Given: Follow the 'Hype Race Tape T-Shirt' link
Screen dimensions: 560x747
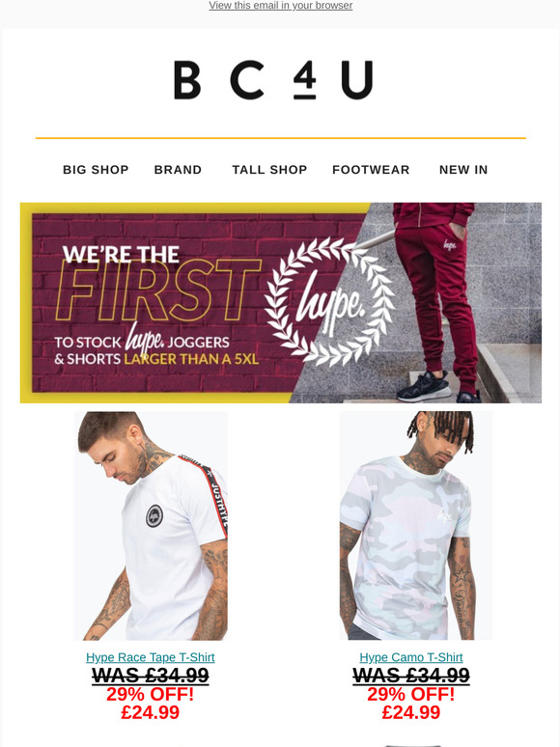Looking at the screenshot, I should 150,657.
